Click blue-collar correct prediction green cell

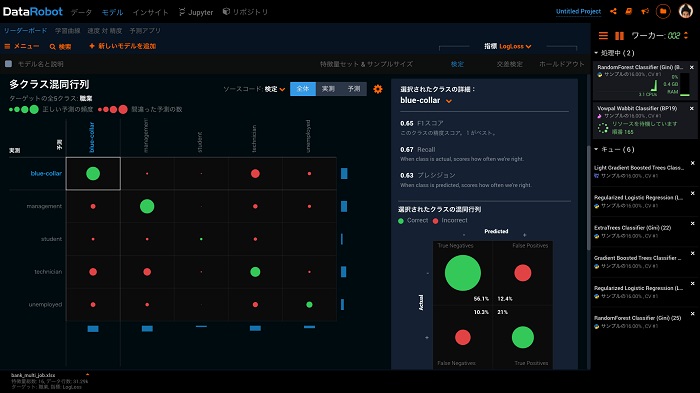[93, 173]
